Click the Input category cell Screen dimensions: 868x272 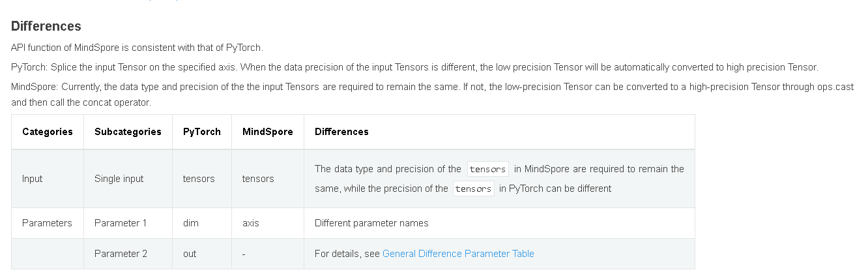pos(33,179)
